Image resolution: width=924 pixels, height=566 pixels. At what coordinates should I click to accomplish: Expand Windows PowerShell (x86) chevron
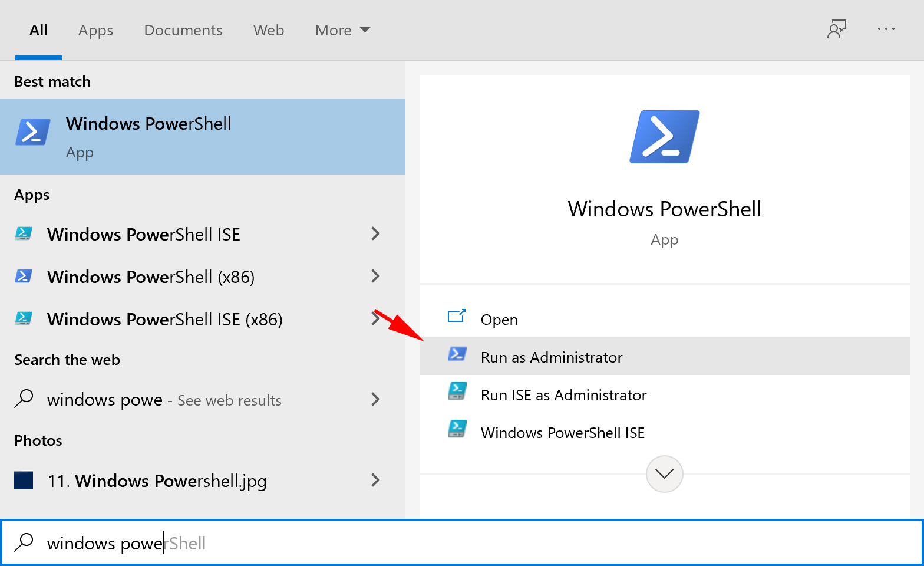tap(375, 276)
